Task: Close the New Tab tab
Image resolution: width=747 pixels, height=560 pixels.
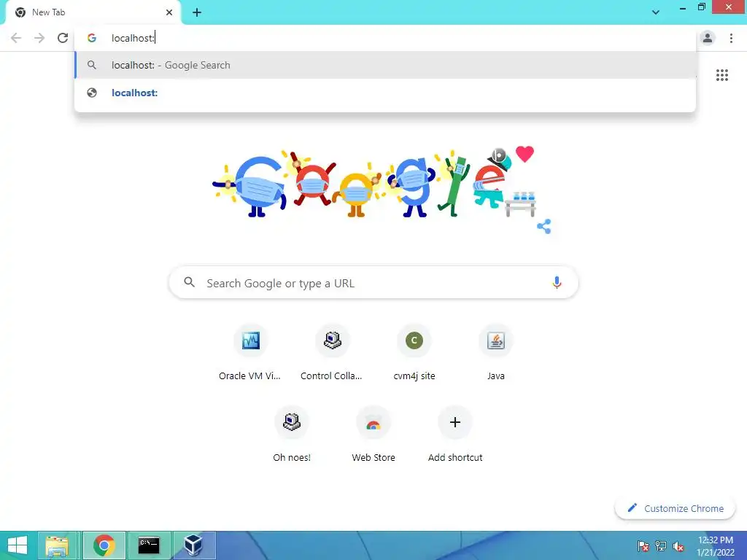Action: [169, 12]
